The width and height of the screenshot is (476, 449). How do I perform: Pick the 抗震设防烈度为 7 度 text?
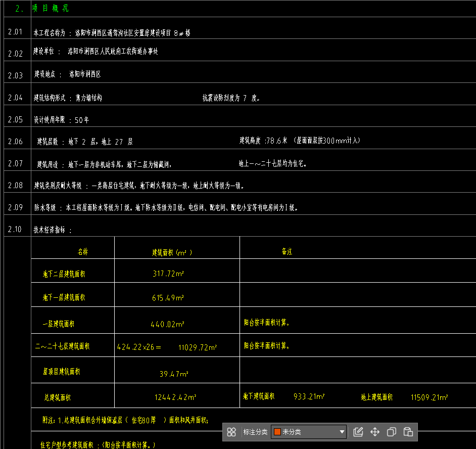pyautogui.click(x=231, y=98)
